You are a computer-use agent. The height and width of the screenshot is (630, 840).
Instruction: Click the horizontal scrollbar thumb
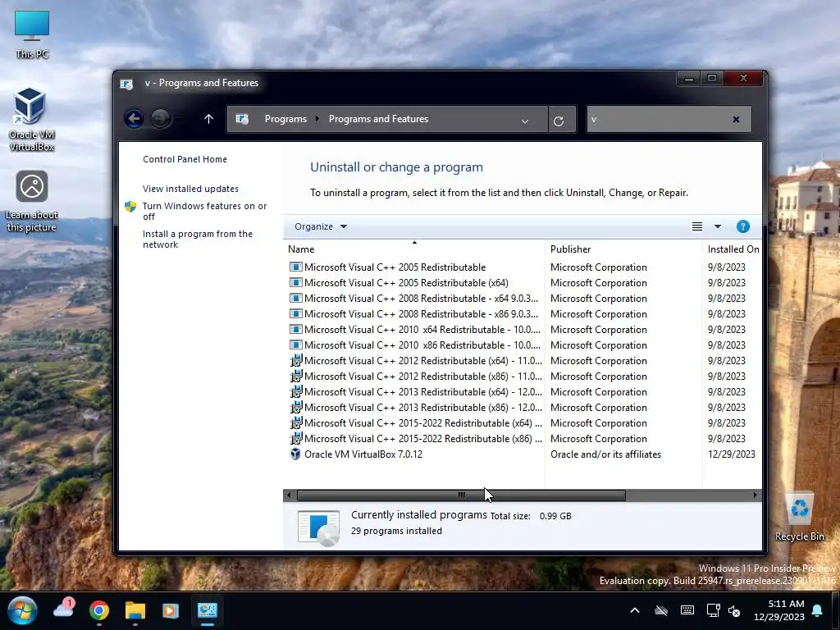pos(461,495)
